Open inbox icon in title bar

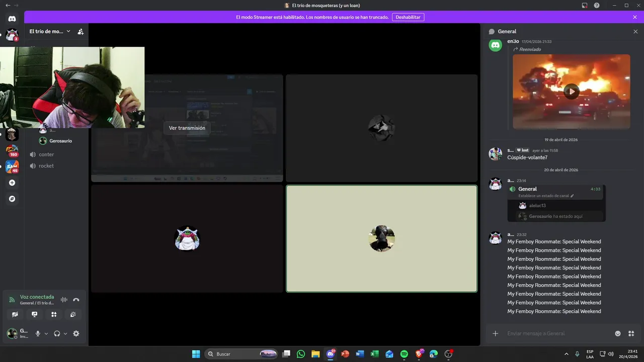[x=585, y=6]
